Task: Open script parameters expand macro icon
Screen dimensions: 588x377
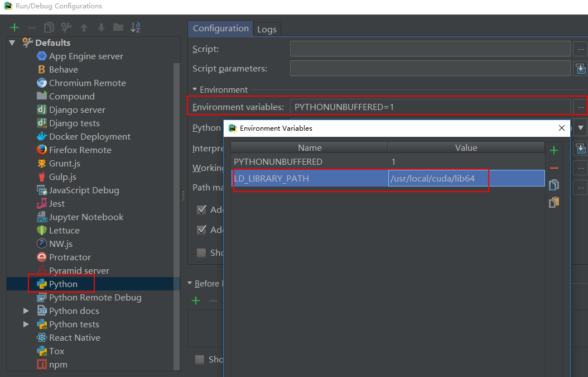Action: 581,69
